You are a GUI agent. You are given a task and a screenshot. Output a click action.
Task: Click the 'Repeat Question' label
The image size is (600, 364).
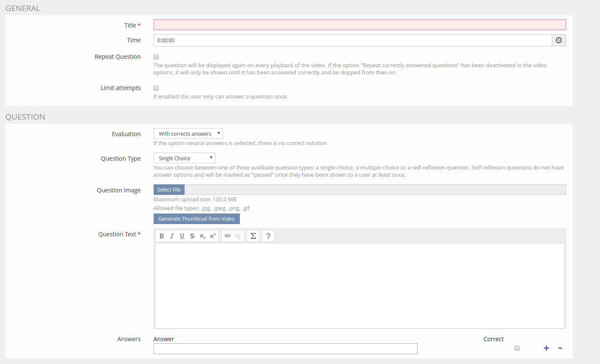click(118, 57)
